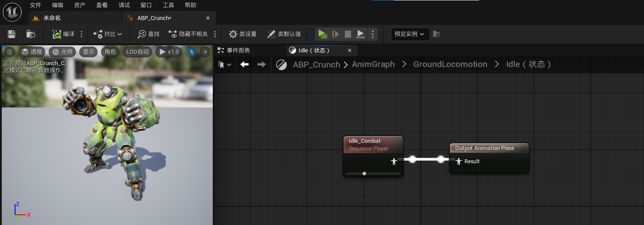Open the graph bookmarks dropdown

pos(225,65)
